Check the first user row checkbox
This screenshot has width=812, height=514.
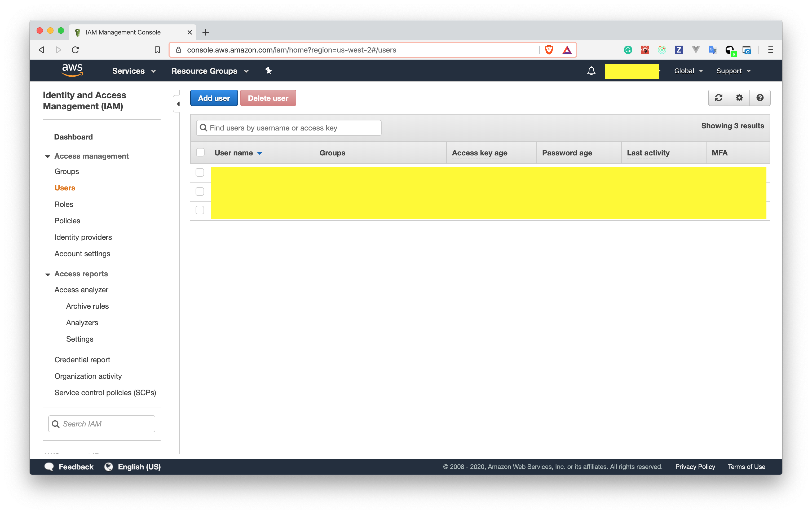point(200,172)
